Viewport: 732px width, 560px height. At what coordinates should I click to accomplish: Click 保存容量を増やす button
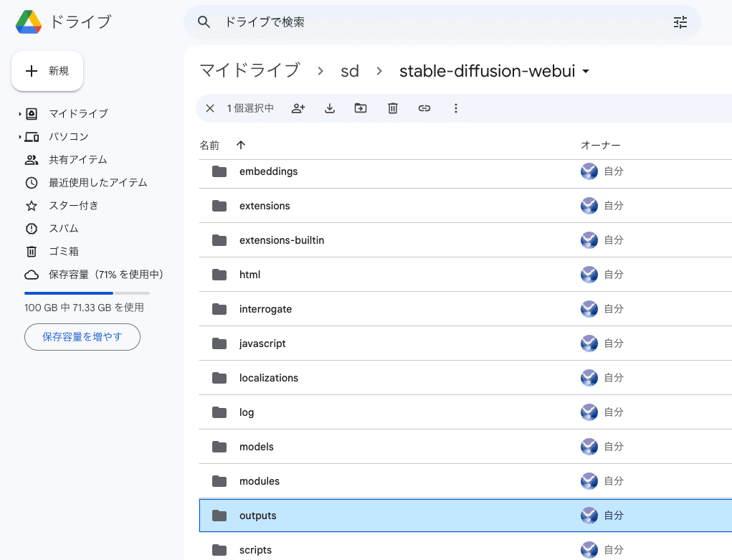82,336
